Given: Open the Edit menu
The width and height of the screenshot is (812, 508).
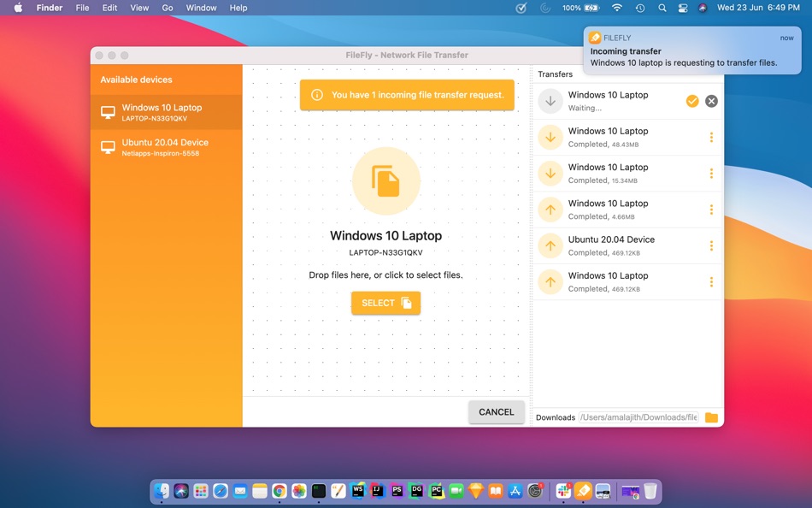Looking at the screenshot, I should click(109, 8).
